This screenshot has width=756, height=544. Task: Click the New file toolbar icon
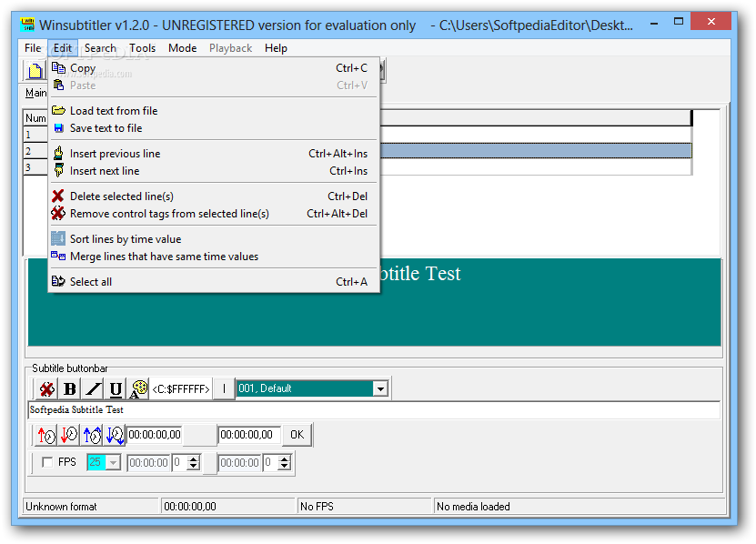click(x=35, y=71)
